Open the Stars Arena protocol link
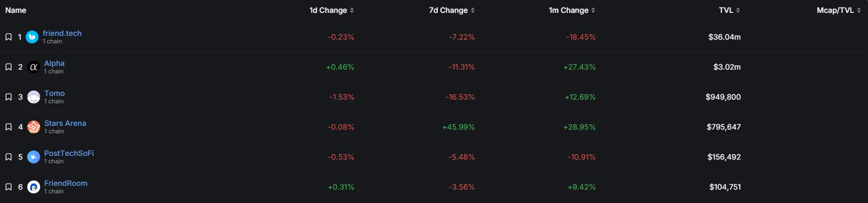 [65, 123]
